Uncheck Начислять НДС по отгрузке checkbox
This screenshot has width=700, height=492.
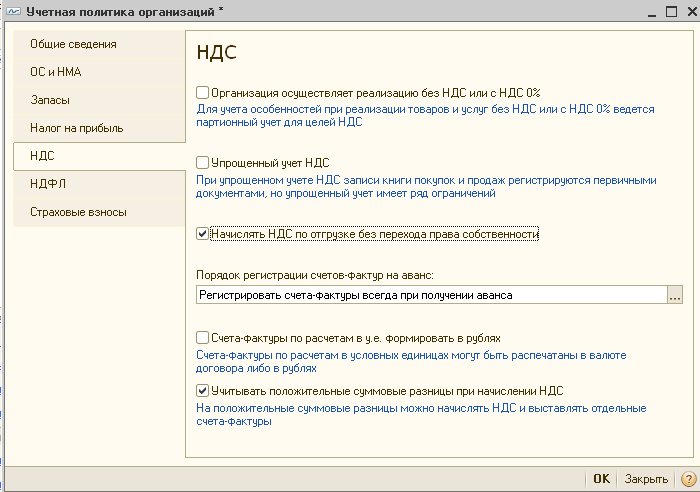pos(202,233)
